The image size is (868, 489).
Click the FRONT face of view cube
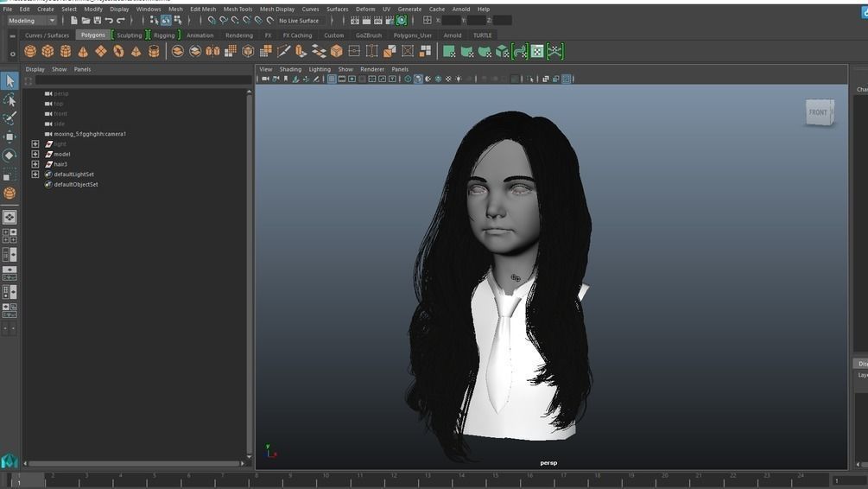(x=818, y=112)
